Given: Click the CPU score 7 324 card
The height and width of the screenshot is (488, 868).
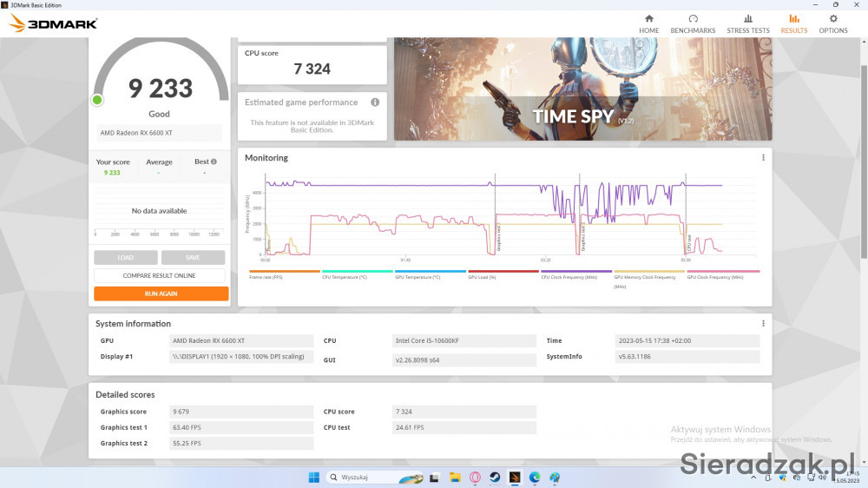Looking at the screenshot, I should (x=312, y=65).
